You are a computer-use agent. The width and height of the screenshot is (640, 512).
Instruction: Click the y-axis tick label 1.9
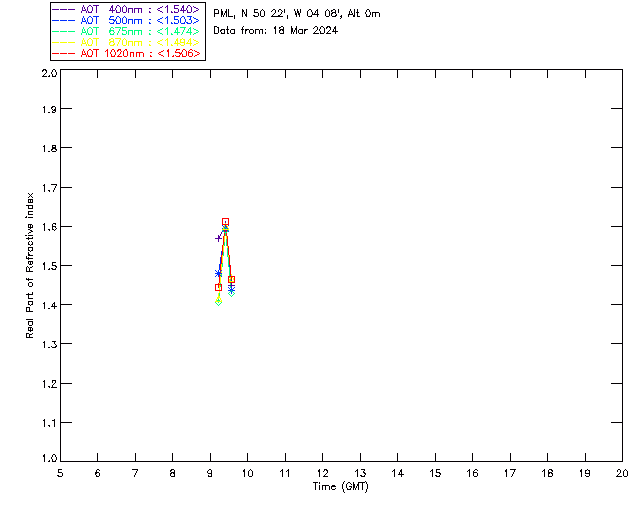(49, 109)
